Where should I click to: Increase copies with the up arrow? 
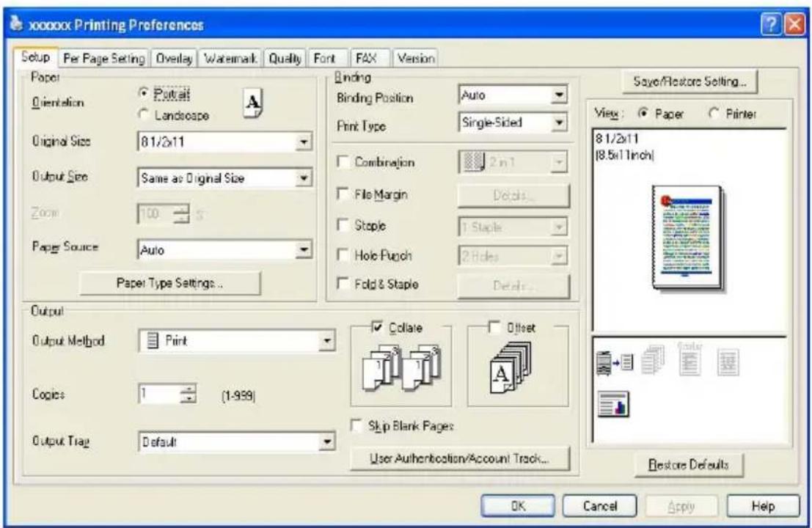click(x=189, y=389)
